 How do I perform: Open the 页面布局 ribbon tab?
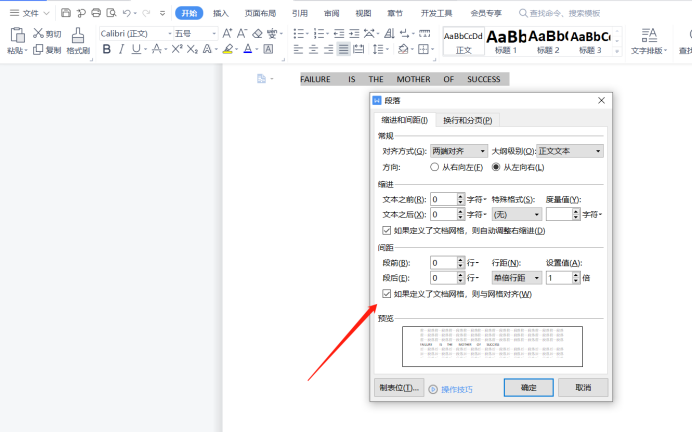pos(260,13)
